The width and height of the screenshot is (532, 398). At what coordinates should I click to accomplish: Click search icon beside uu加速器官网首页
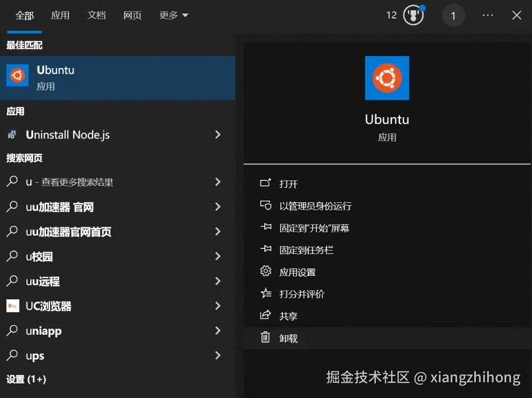[x=12, y=231]
